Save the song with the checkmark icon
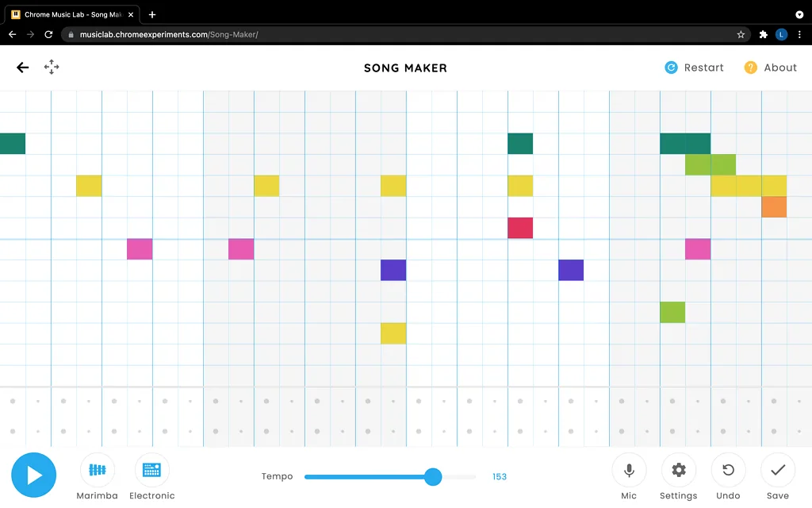This screenshot has width=812, height=508. (778, 470)
